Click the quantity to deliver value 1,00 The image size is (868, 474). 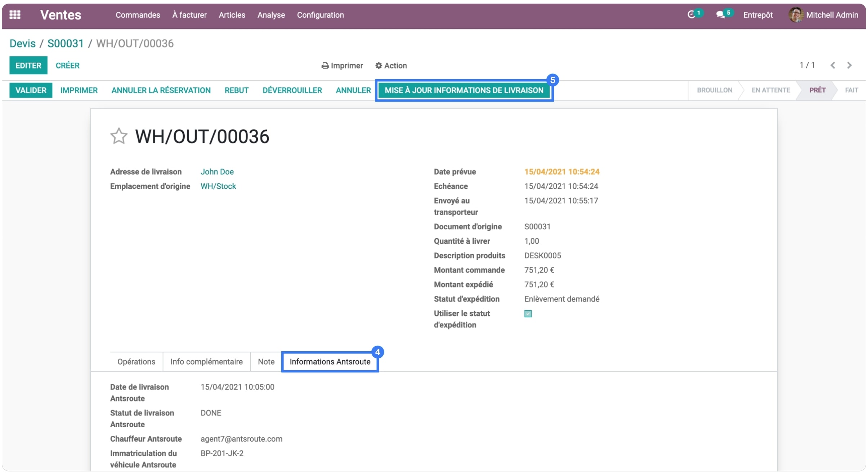(x=532, y=241)
